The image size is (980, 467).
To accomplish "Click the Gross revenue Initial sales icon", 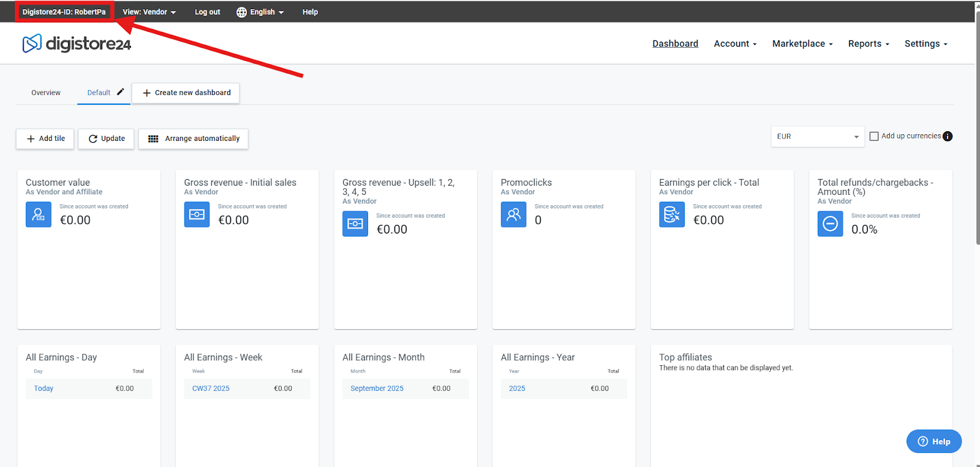I will tap(197, 215).
